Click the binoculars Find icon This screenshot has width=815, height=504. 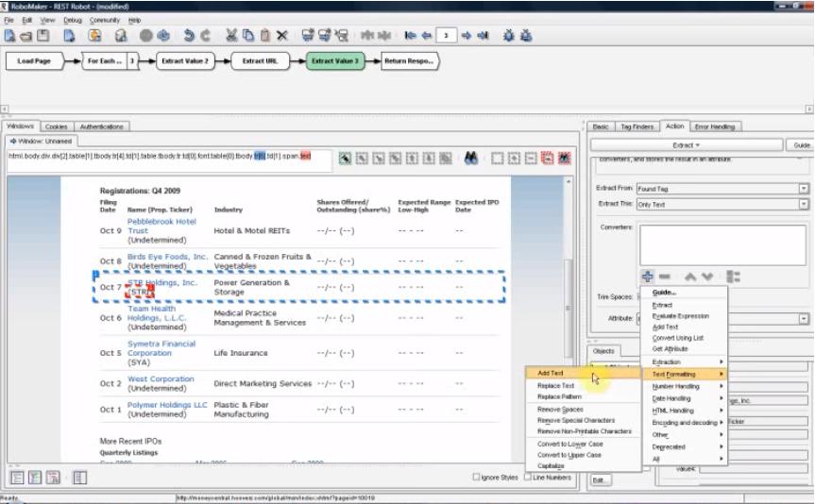pos(471,158)
